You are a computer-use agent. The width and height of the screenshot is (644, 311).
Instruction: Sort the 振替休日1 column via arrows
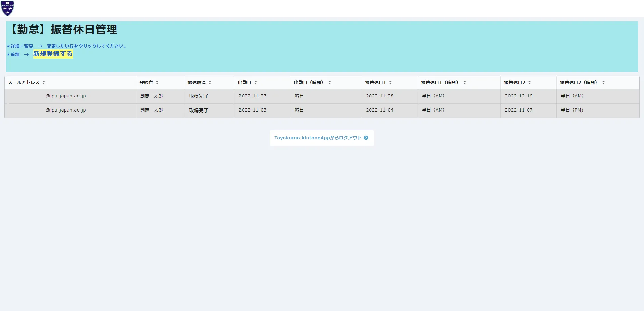tap(390, 83)
